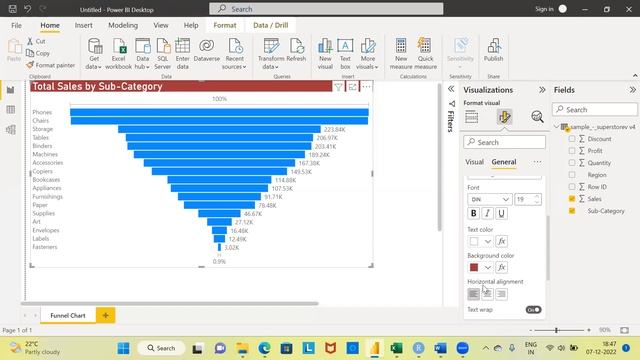Click the red Background color swatch
640x360 pixels.
[x=474, y=267]
